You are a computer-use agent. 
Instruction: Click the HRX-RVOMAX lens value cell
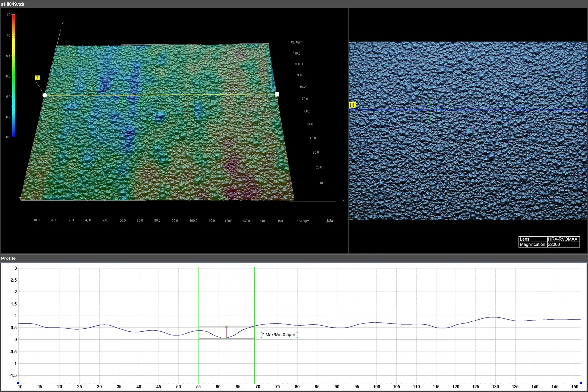click(x=563, y=239)
